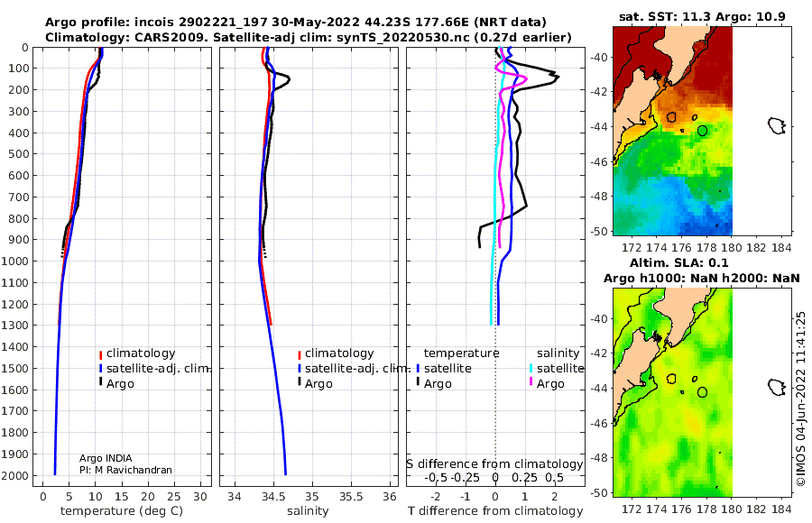Screen dimensions: 812x523
Task: Click the Argo float circle on SST map
Action: (x=702, y=131)
